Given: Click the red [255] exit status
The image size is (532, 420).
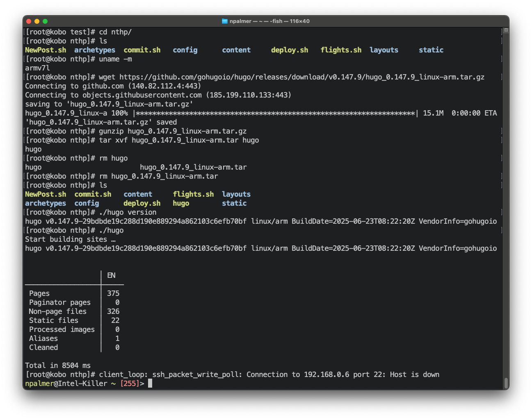Looking at the screenshot, I should tap(129, 384).
